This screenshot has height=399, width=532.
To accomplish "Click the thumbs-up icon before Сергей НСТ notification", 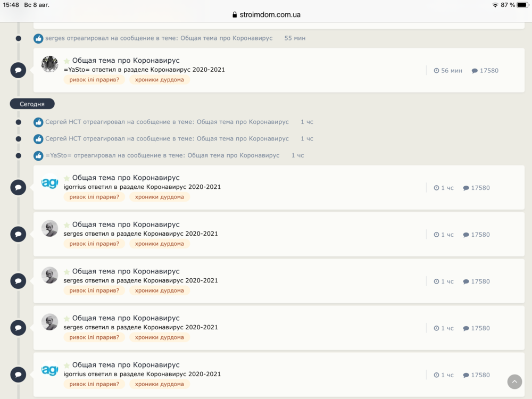I will click(x=38, y=122).
